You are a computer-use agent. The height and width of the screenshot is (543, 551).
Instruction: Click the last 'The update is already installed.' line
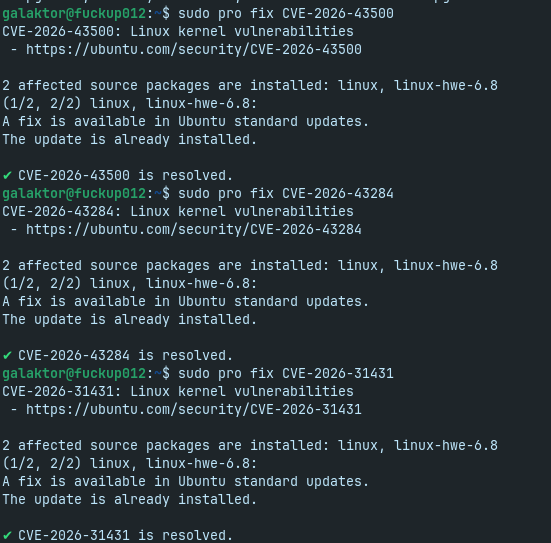130,499
